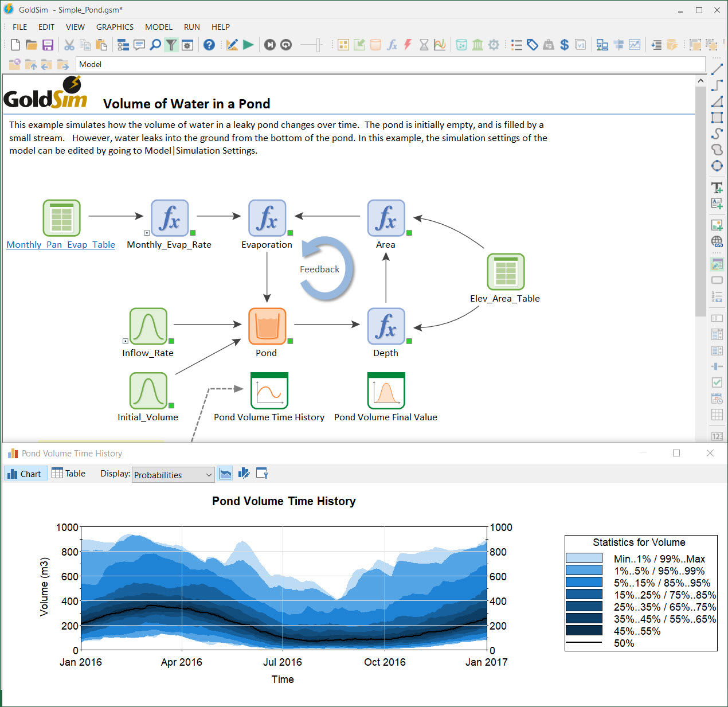Open the HELP menu

point(221,27)
